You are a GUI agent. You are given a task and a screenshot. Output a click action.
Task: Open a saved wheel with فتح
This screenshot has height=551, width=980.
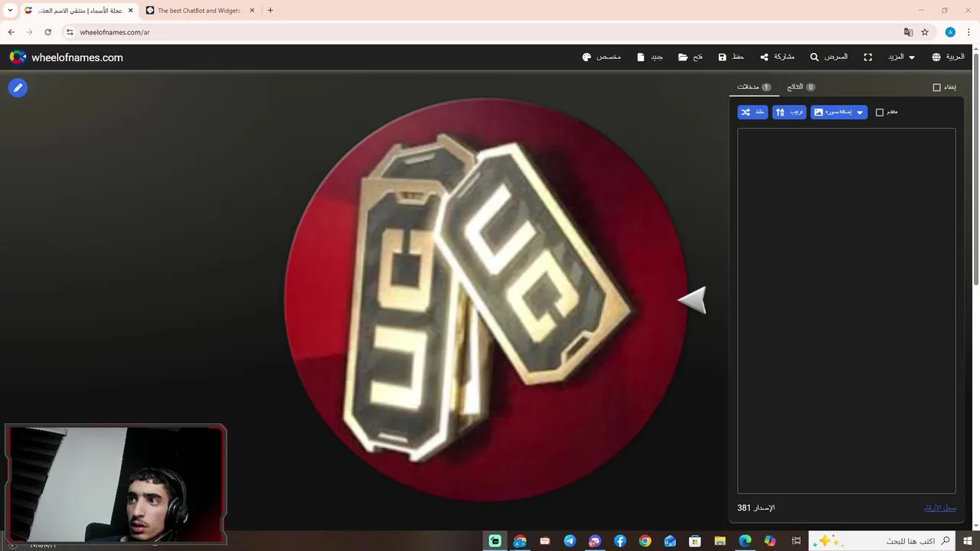(x=690, y=57)
